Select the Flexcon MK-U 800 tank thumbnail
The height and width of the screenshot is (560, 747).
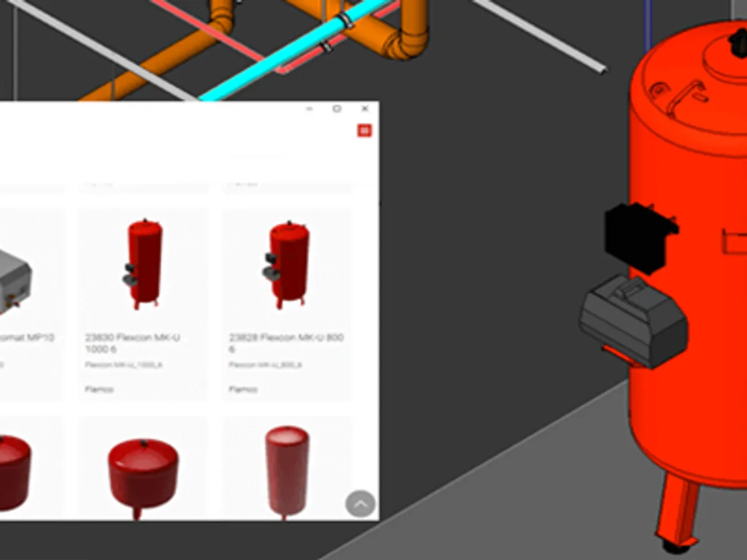pyautogui.click(x=286, y=264)
